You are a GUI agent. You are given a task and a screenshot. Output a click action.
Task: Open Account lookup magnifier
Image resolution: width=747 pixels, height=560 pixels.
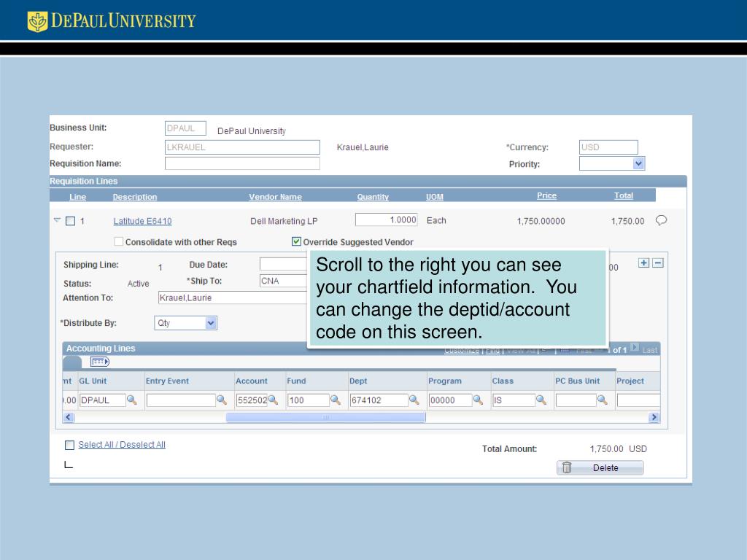273,400
